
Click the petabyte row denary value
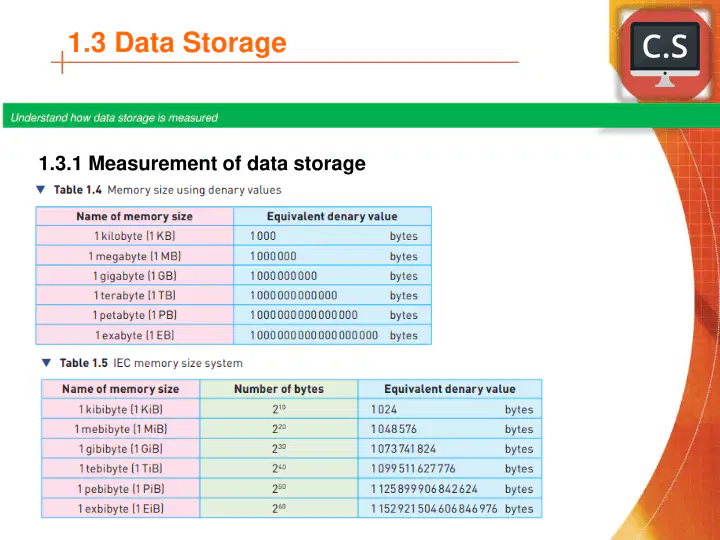click(x=304, y=315)
